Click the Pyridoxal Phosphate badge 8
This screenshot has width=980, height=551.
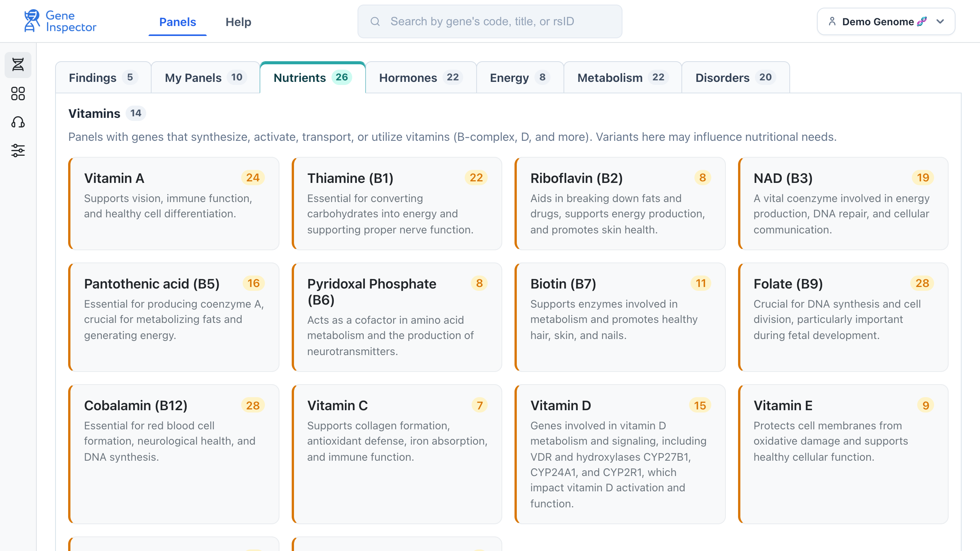[x=479, y=283]
